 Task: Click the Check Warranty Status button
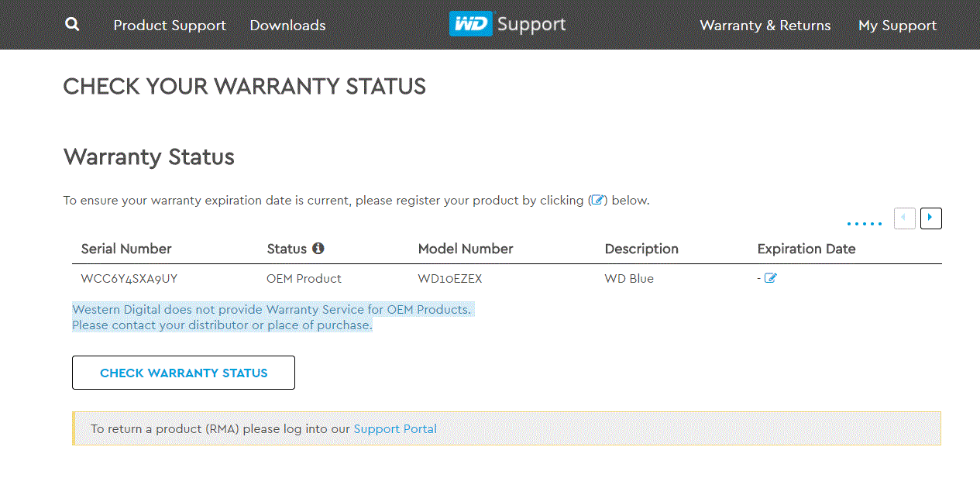(x=184, y=373)
